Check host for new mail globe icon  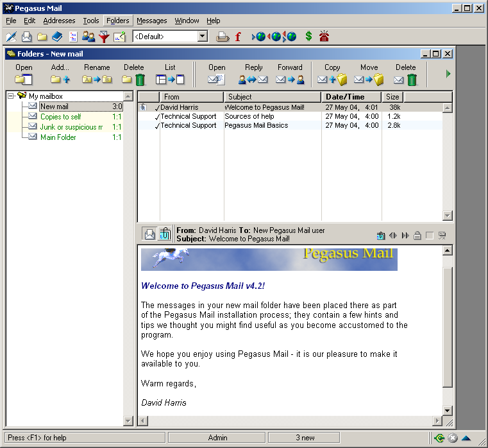point(258,37)
